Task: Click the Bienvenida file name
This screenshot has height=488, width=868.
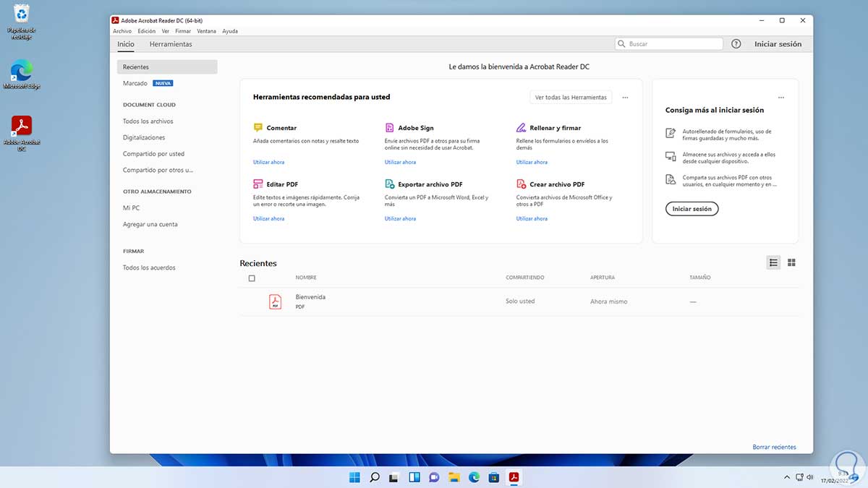Action: click(310, 297)
